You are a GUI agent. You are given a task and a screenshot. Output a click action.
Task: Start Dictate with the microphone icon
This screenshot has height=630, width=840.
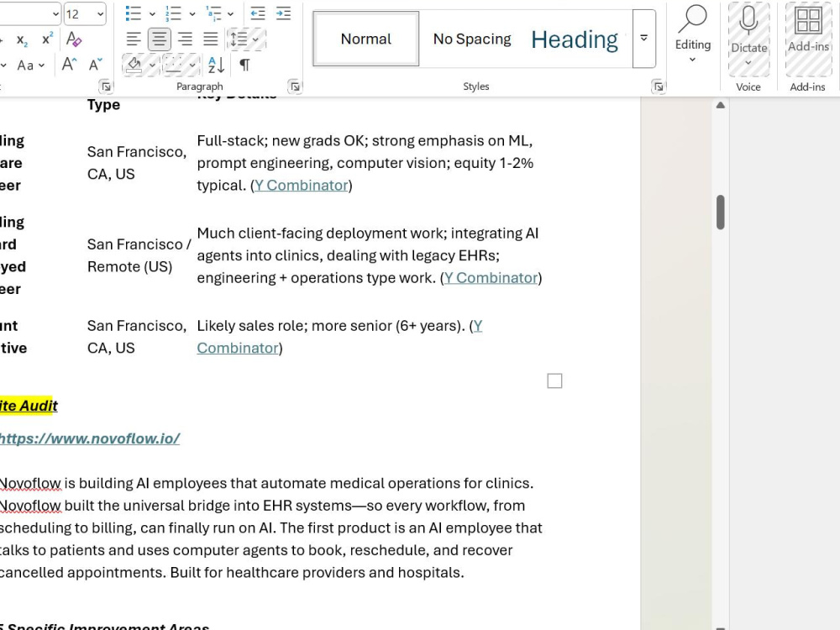click(748, 20)
